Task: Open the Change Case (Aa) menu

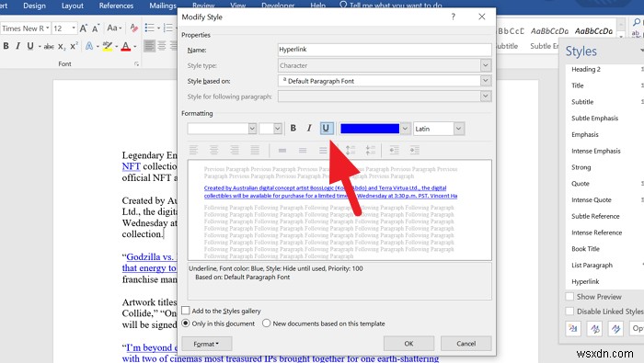Action: click(x=114, y=28)
